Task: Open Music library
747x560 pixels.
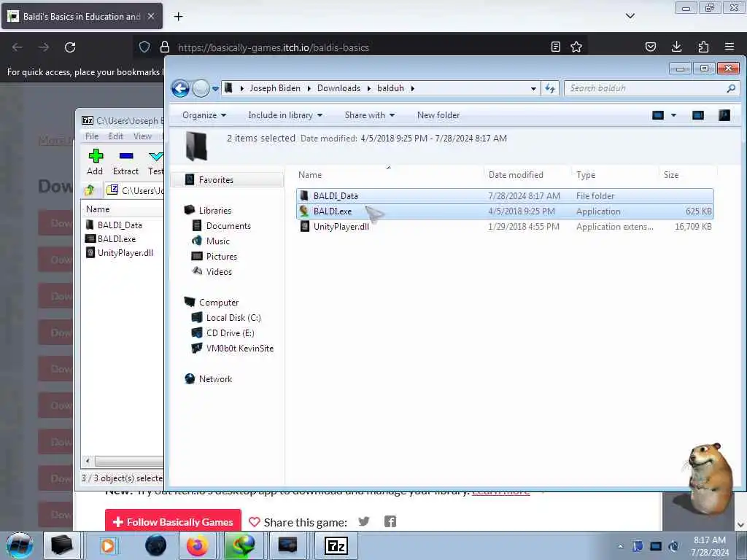Action: tap(217, 241)
